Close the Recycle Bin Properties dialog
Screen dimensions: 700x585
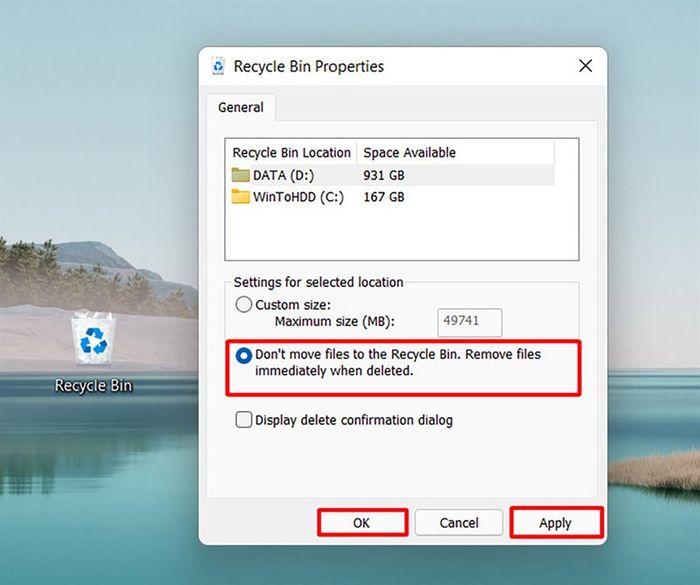point(585,66)
